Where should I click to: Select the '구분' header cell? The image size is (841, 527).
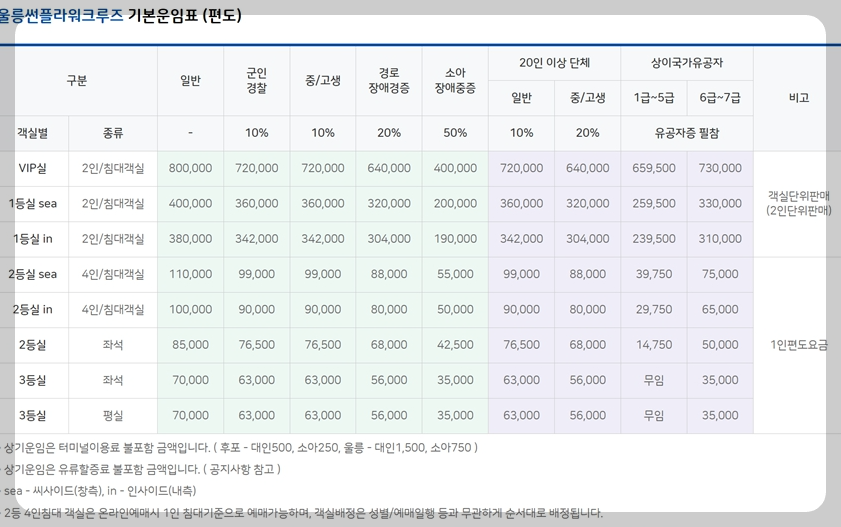tap(77, 80)
